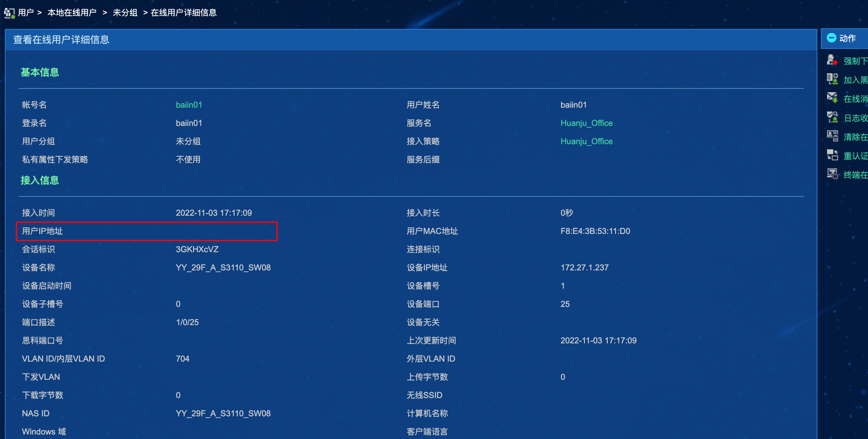Click the 在线消息 envelope icon
This screenshot has height=439, width=868.
coord(832,98)
